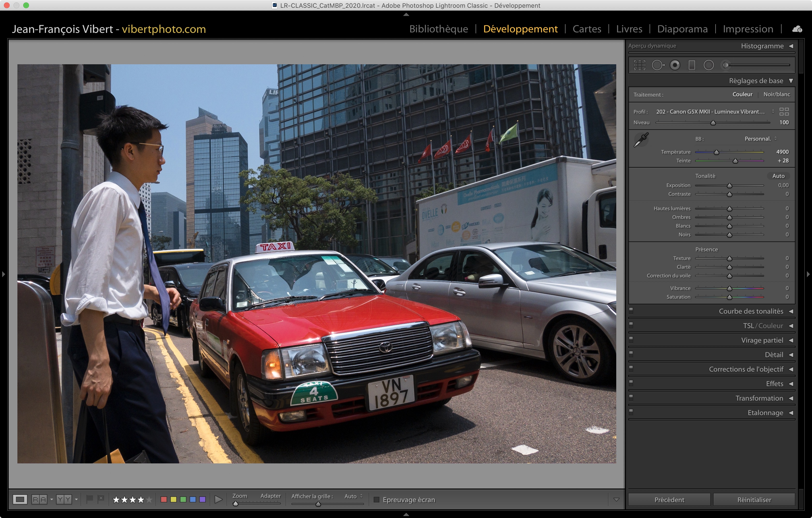Viewport: 812px width, 518px height.
Task: Choose the Red Eye Correction tool
Action: (675, 65)
